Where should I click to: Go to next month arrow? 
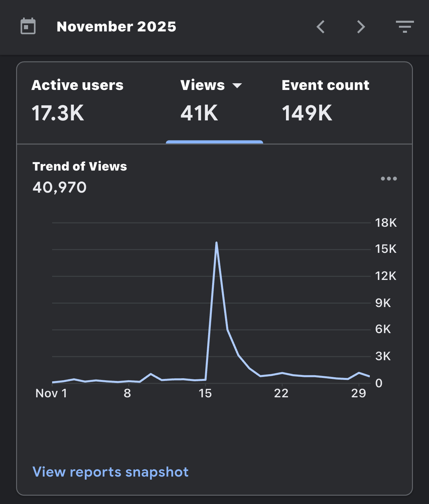point(361,27)
